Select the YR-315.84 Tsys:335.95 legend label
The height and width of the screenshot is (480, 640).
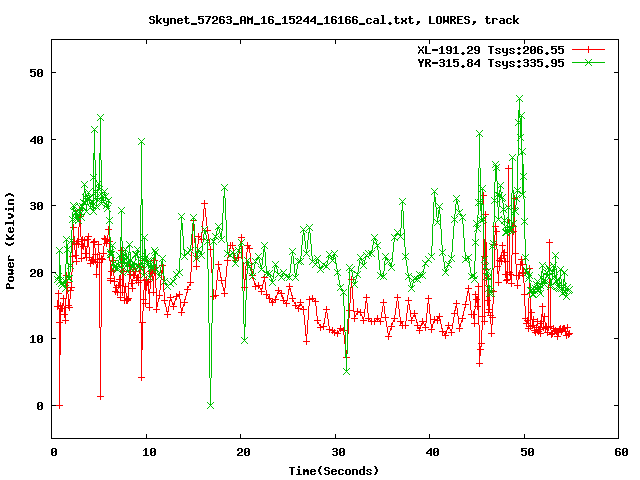pos(491,63)
